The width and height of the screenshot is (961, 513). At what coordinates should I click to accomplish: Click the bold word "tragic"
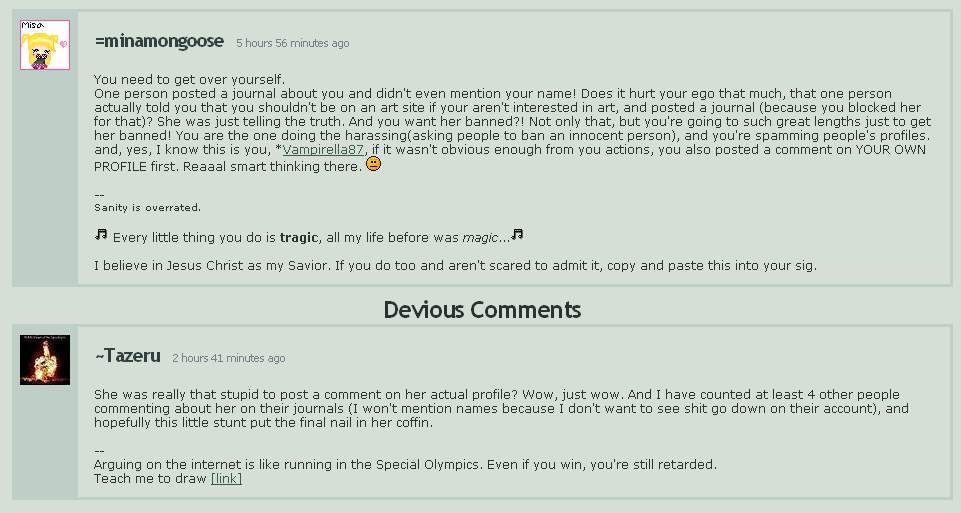(x=298, y=237)
